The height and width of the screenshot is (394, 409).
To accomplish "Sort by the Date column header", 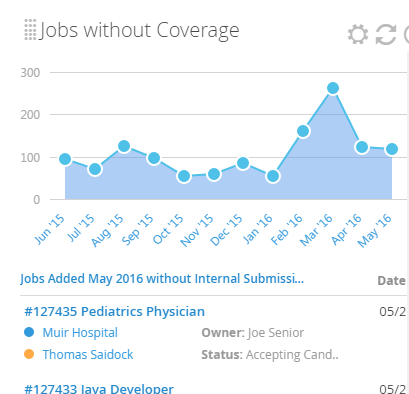I will 392,281.
